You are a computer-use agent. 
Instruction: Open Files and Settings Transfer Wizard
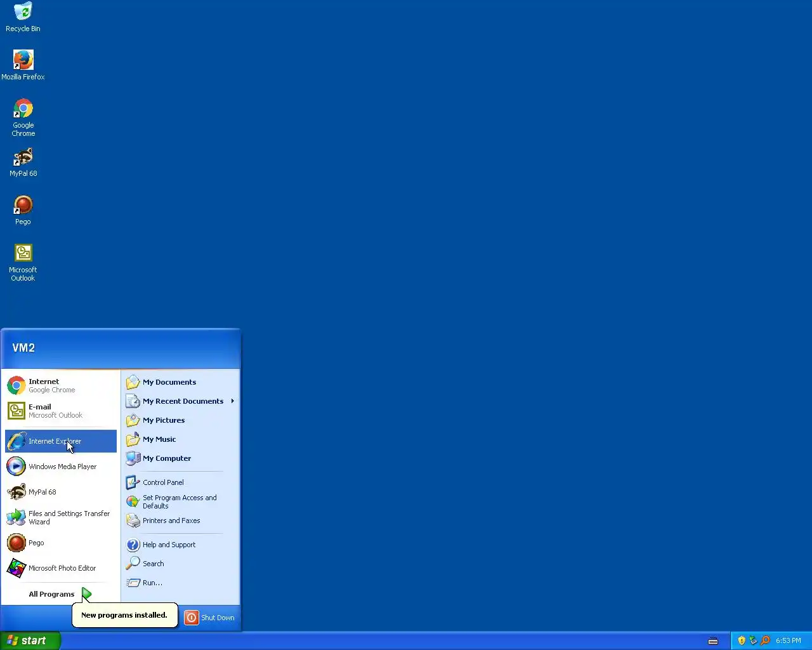click(x=61, y=517)
